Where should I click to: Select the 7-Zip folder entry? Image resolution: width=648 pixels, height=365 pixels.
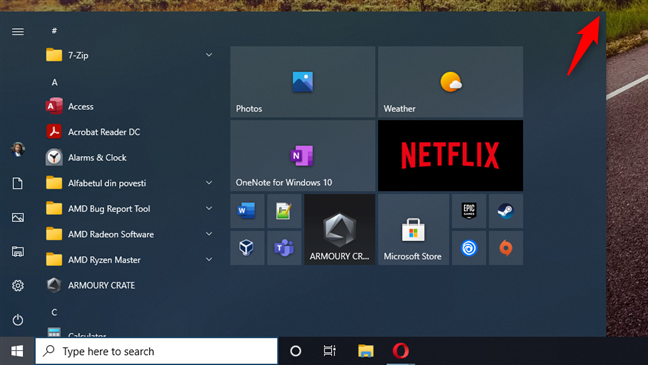coord(130,55)
